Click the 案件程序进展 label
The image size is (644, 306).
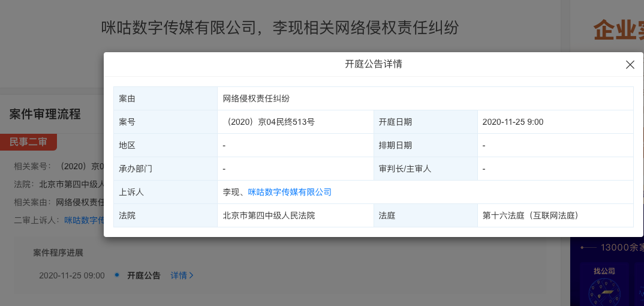(58, 253)
